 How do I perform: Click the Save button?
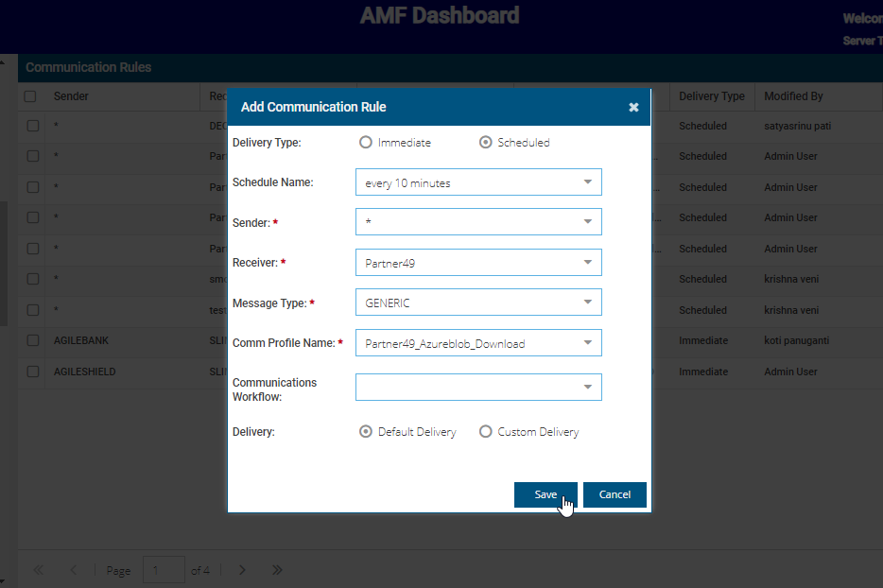(x=545, y=494)
